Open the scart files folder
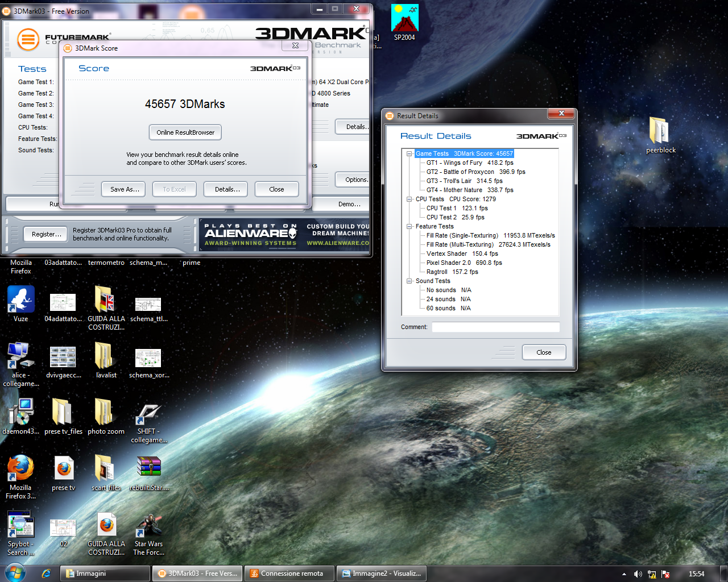 click(106, 473)
